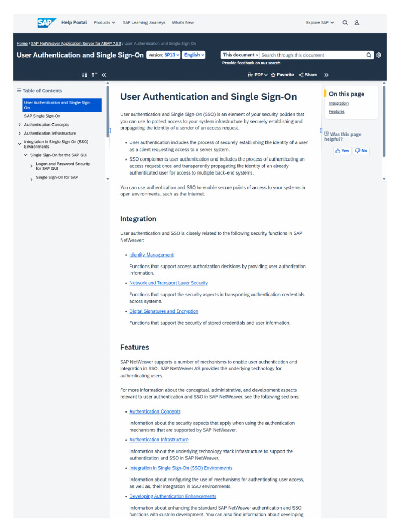Select Single Sign-On for the SAP GUI entry
This screenshot has height=532, width=399.
coord(59,155)
